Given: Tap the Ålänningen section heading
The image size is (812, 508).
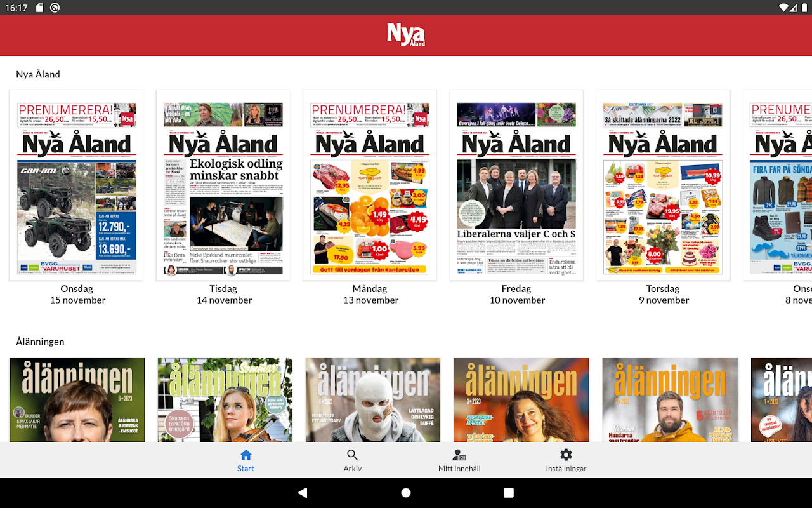Looking at the screenshot, I should [x=40, y=342].
